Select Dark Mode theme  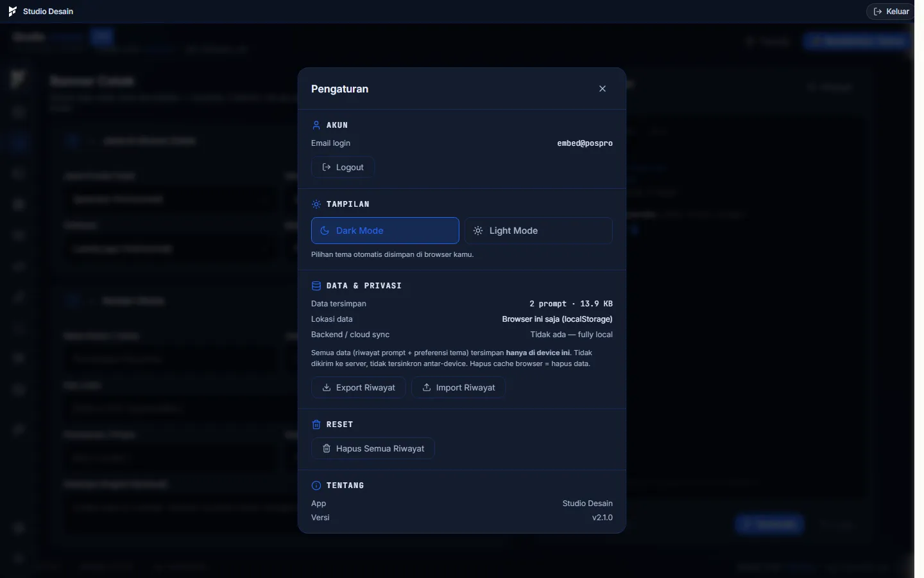[385, 231]
